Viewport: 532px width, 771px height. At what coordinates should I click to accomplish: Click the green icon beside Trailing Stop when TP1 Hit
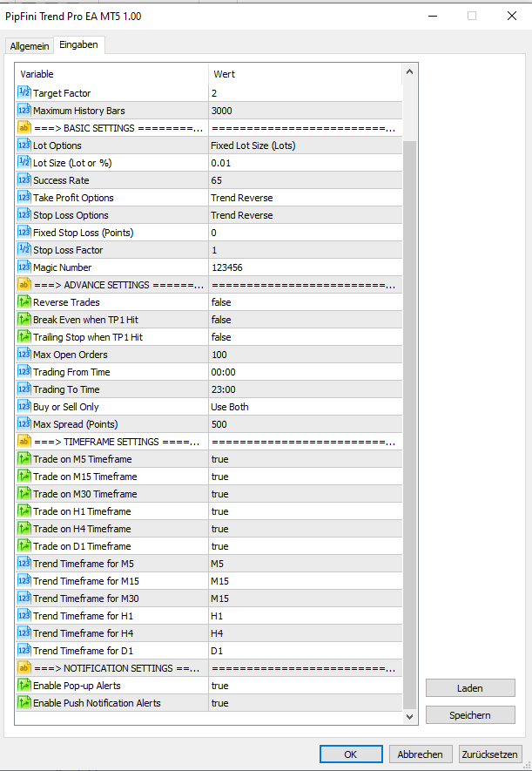24,337
